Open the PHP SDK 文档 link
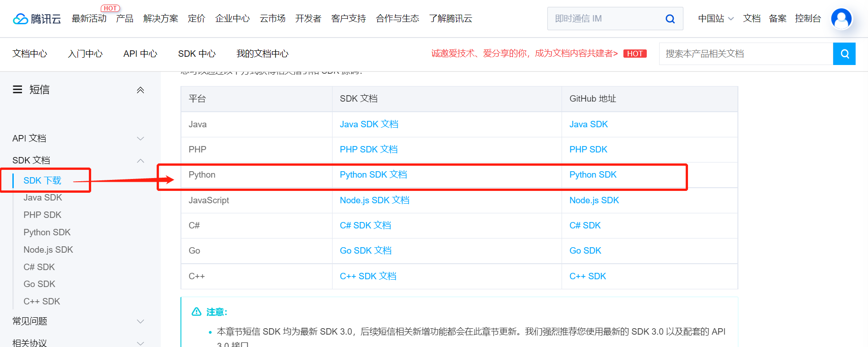The width and height of the screenshot is (868, 347). pyautogui.click(x=369, y=150)
